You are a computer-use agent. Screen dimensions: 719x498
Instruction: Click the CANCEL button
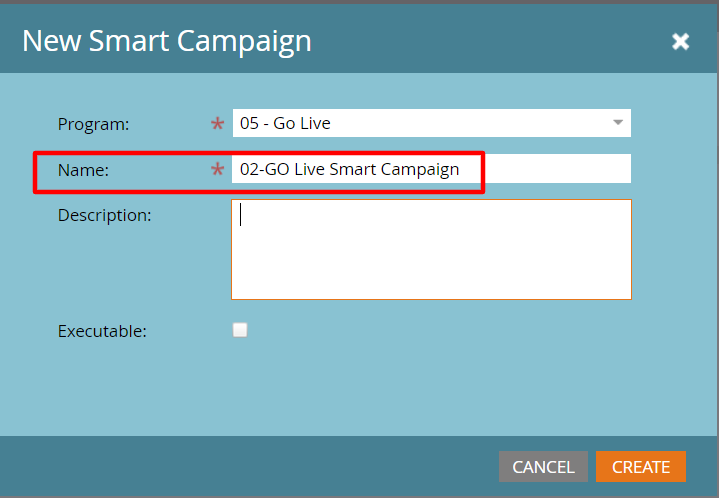[543, 467]
